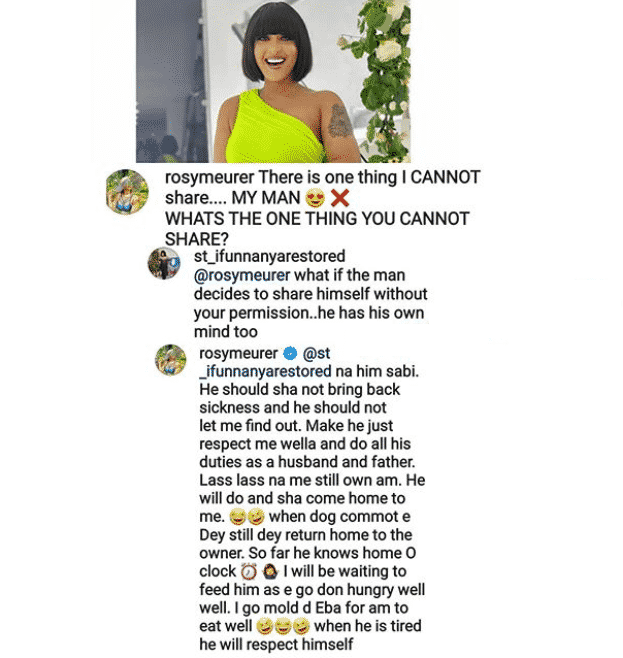Follow the @rosymeurer mention in the comment
Screen dimensions: 623x658
242,275
